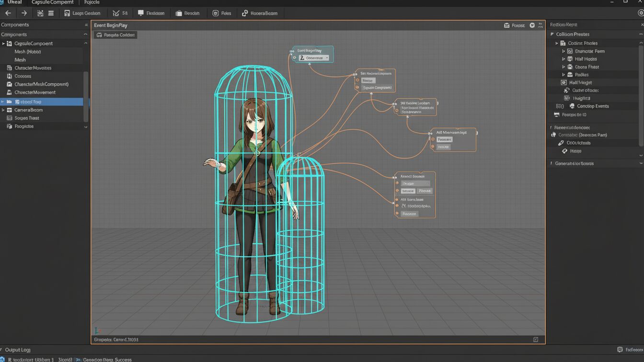
Task: Click the Fleslidoon monitor toolbar icon
Action: pos(141,13)
